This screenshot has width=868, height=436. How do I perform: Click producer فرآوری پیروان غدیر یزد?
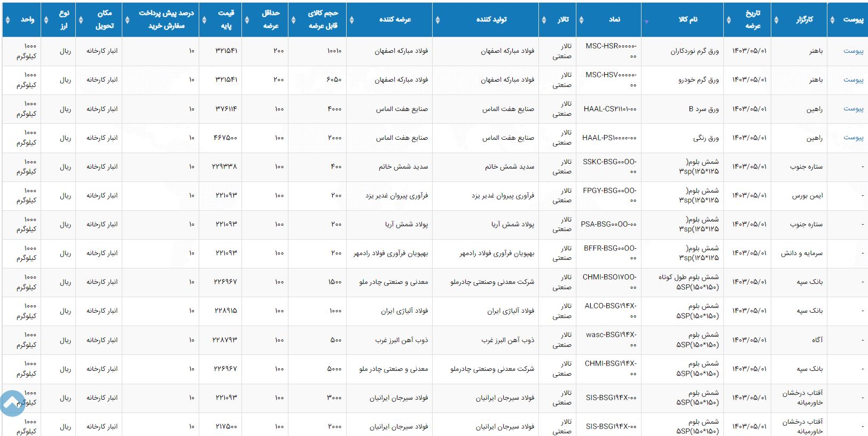(503, 195)
